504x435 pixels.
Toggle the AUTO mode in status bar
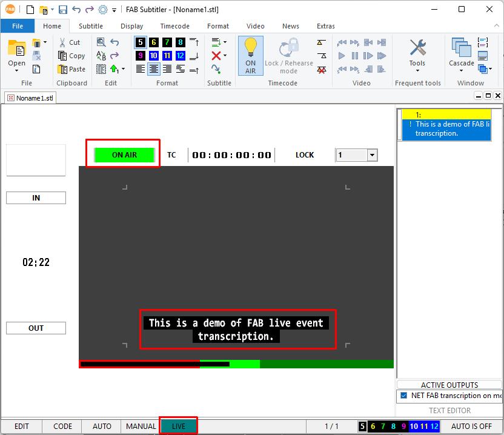coord(102,427)
